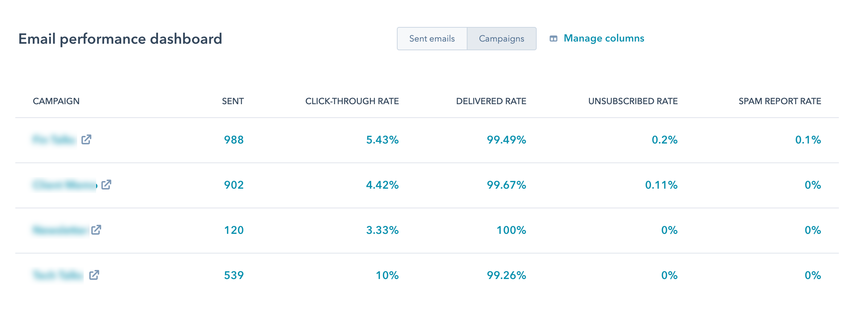Image resolution: width=868 pixels, height=330 pixels.
Task: Open the 99.67% delivered rate value
Action: [506, 185]
